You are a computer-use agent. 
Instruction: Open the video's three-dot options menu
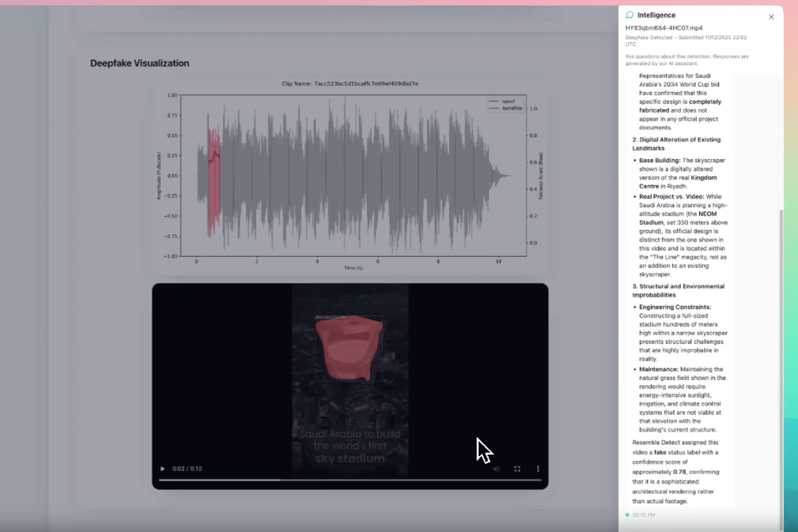538,469
